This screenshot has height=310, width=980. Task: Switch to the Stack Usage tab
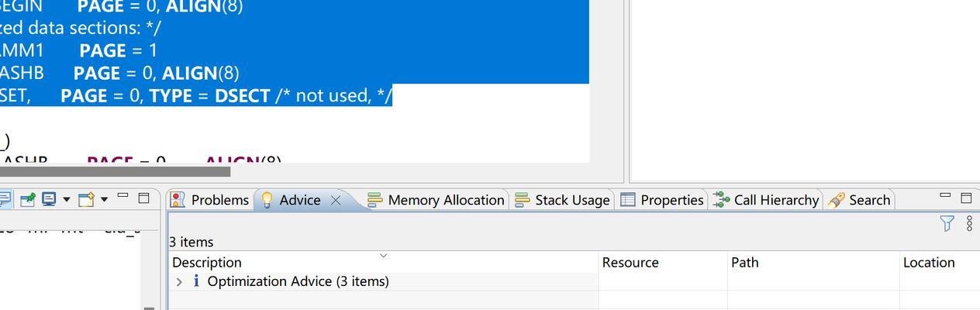562,200
